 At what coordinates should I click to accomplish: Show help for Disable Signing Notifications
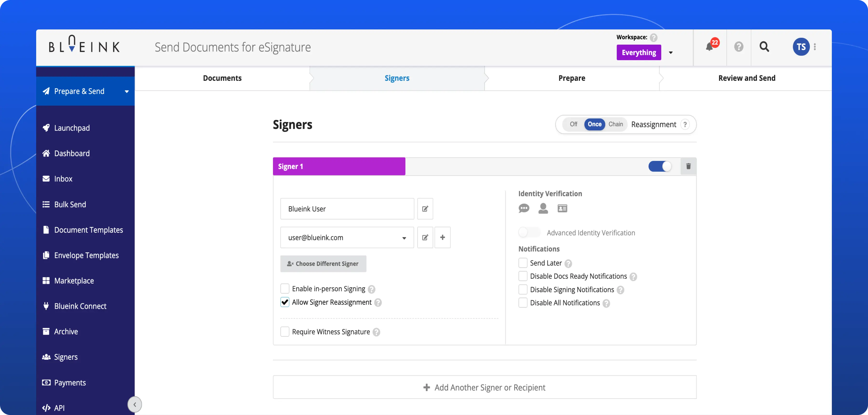[x=621, y=290]
